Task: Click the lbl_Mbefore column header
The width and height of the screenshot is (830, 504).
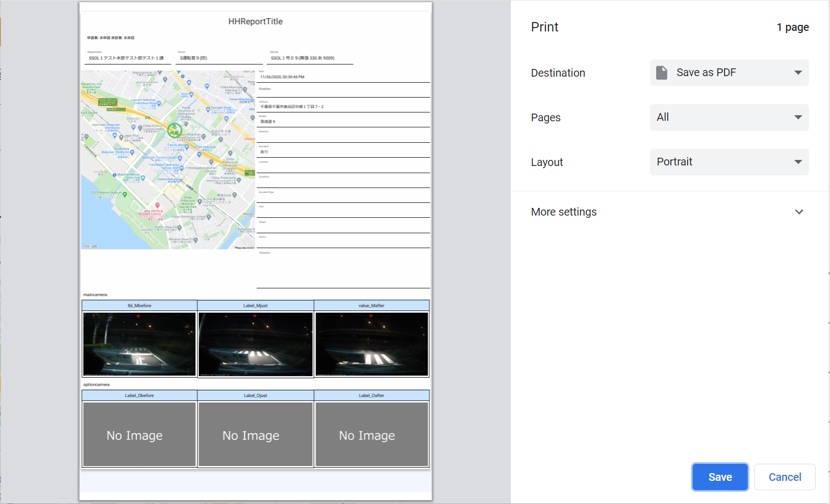Action: tap(139, 305)
